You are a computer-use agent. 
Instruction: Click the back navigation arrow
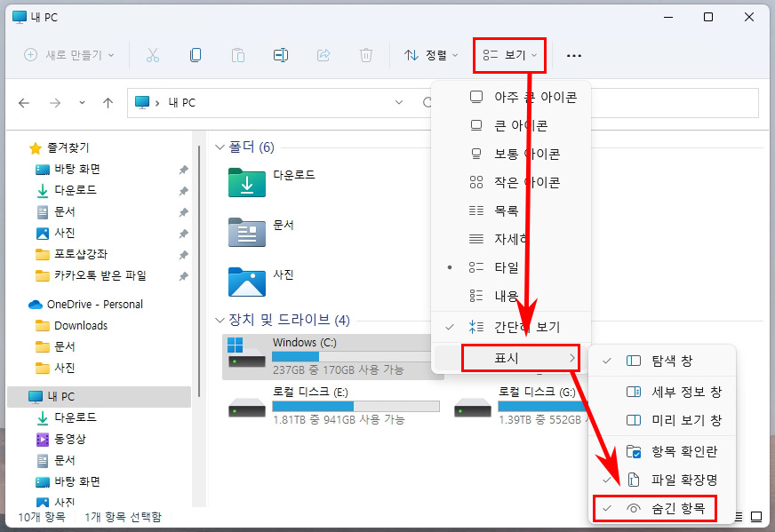point(23,103)
